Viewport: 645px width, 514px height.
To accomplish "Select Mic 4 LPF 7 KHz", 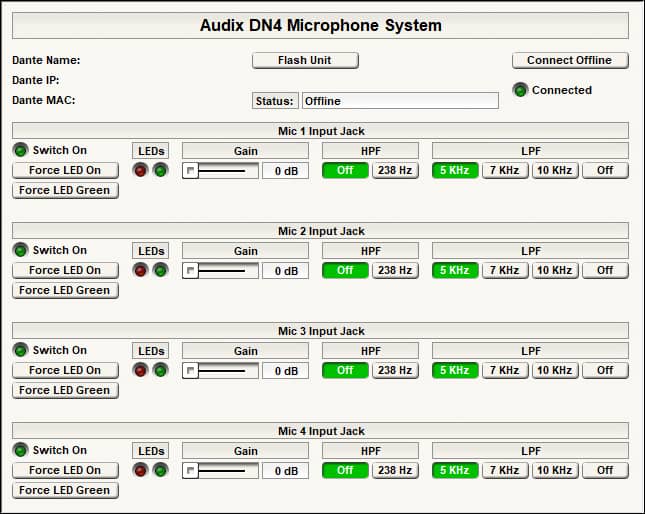I will [505, 470].
